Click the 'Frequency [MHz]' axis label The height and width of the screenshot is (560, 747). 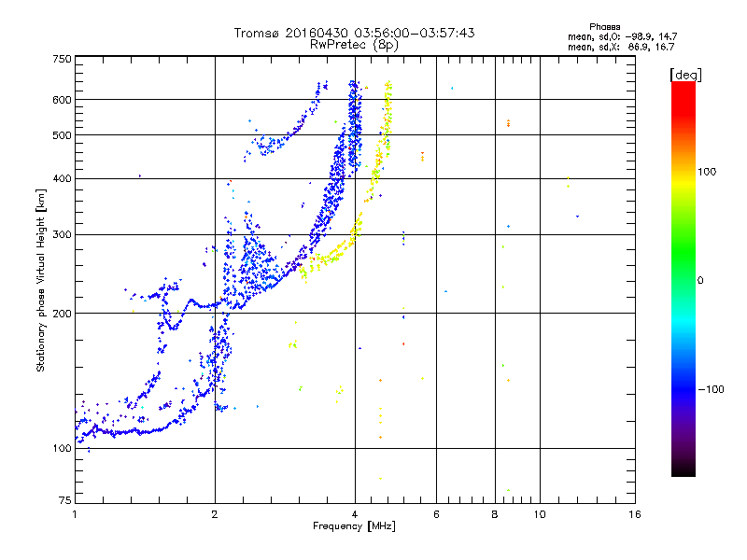(x=354, y=526)
